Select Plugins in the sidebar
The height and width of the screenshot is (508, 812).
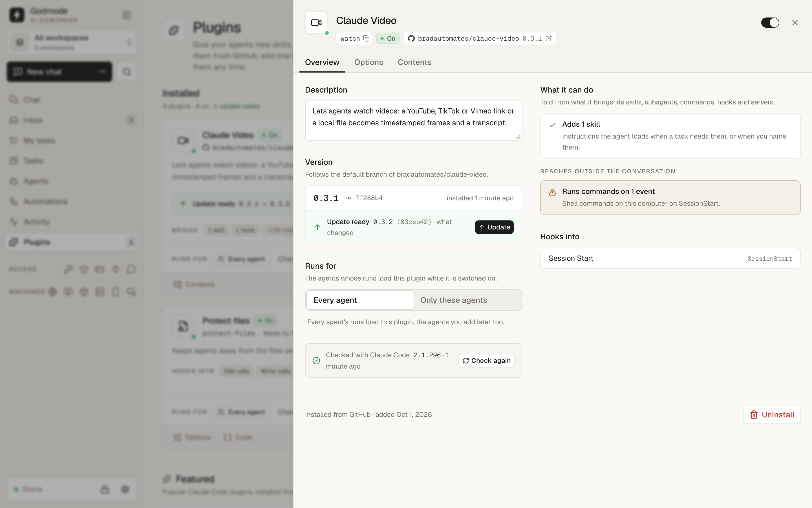pos(72,242)
